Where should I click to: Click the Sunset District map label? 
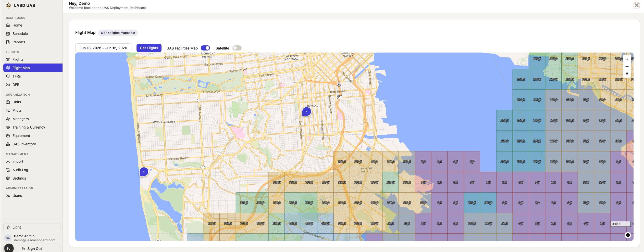[x=164, y=122]
